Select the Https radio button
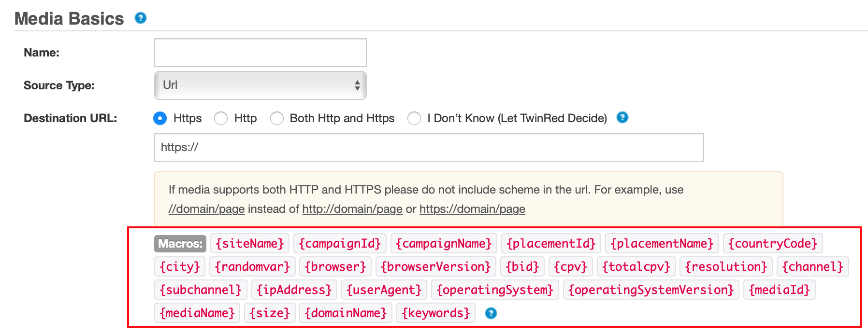 [x=160, y=118]
